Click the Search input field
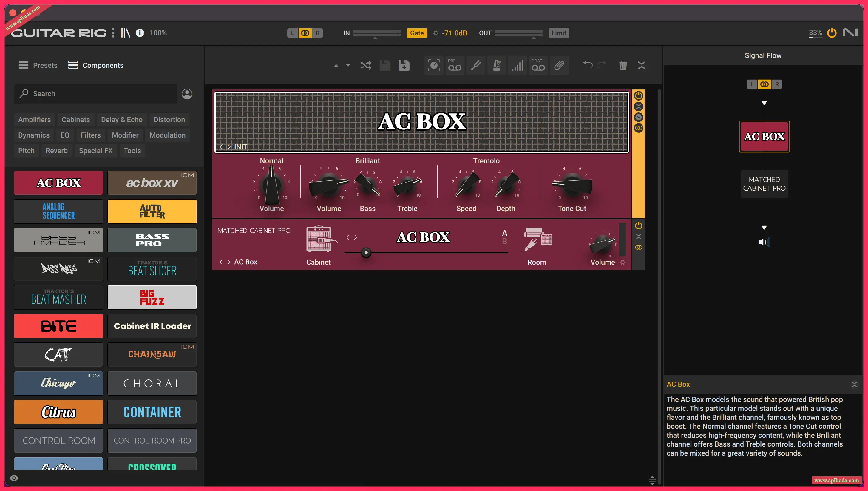The image size is (868, 491). 95,94
